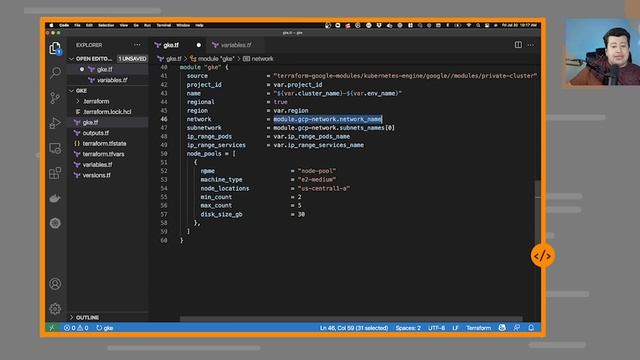Open the Explorer view in activity bar
The height and width of the screenshot is (360, 640).
[x=55, y=49]
